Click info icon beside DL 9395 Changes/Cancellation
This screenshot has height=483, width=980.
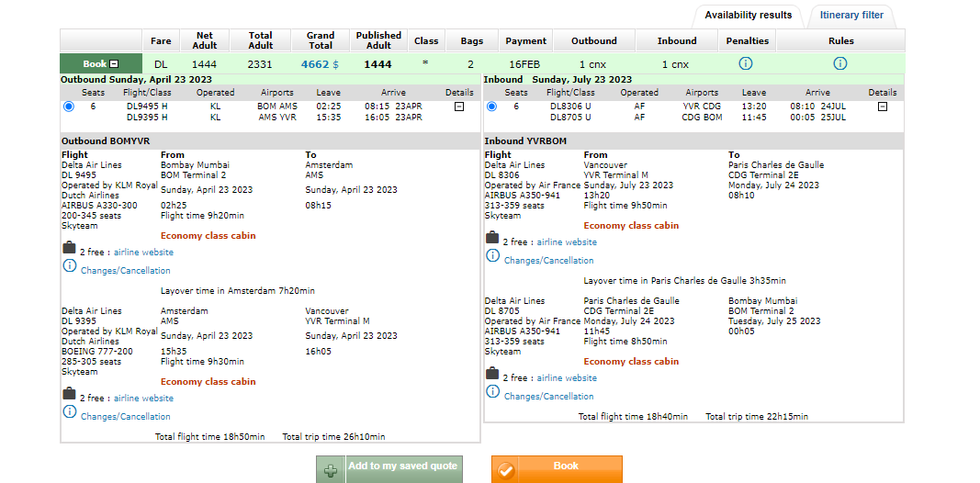pyautogui.click(x=69, y=412)
